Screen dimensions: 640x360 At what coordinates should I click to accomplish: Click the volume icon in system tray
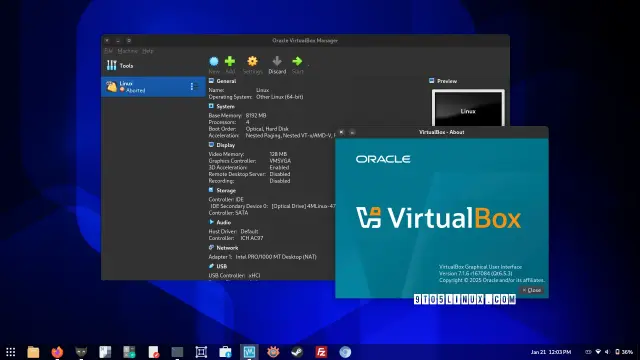(607, 352)
